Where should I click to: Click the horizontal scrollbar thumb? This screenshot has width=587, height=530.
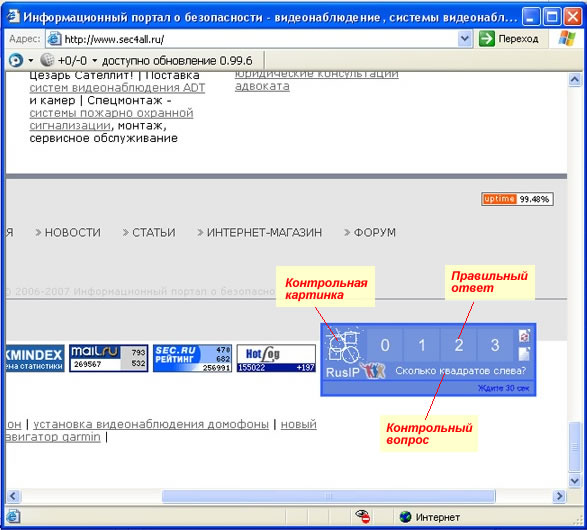click(x=329, y=496)
